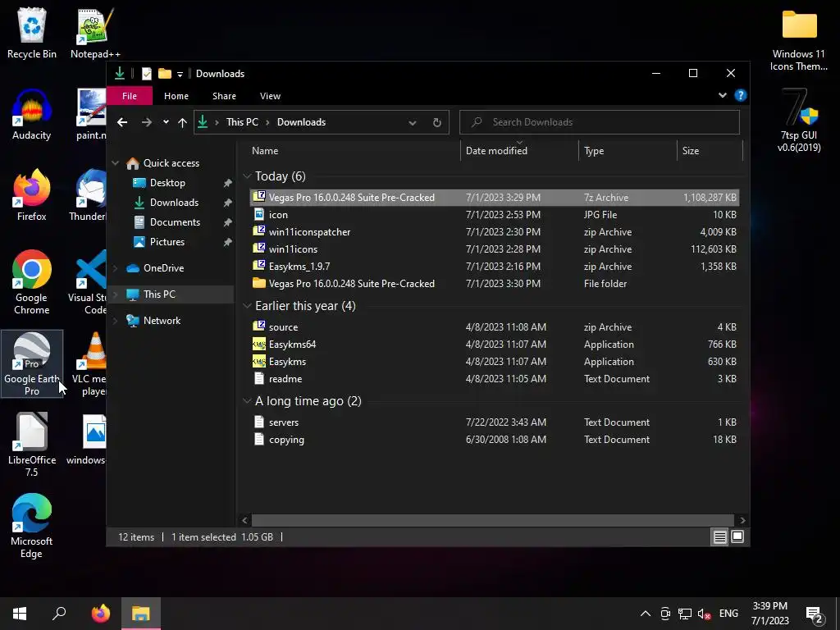Click the horizontal scrollbar thumb
The width and height of the screenshot is (840, 630).
pos(492,520)
